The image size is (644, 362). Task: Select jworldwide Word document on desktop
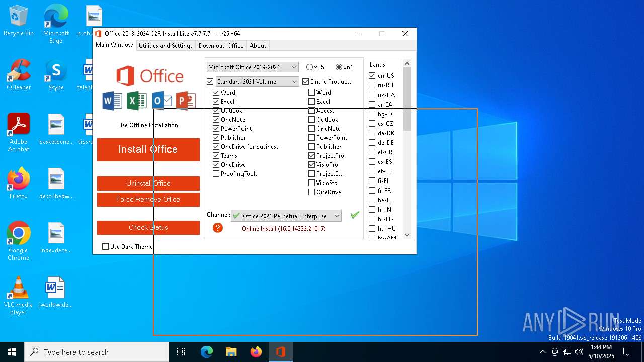(x=56, y=292)
